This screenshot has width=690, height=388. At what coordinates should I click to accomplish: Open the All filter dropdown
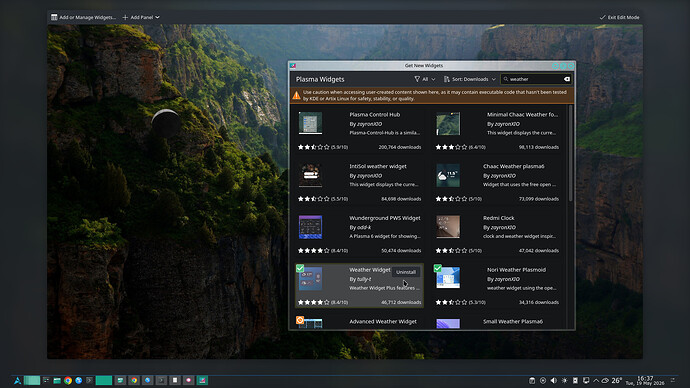(x=425, y=79)
